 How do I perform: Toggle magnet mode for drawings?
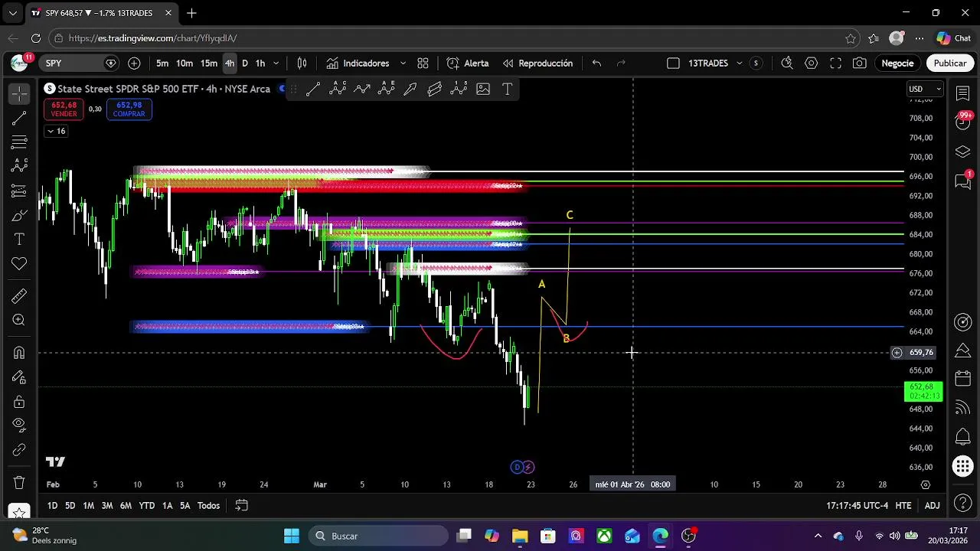19,353
